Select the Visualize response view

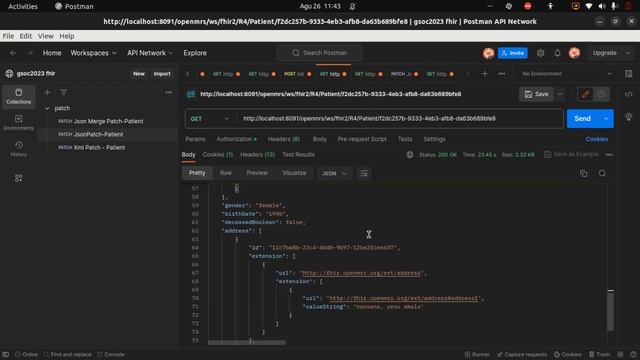[294, 173]
